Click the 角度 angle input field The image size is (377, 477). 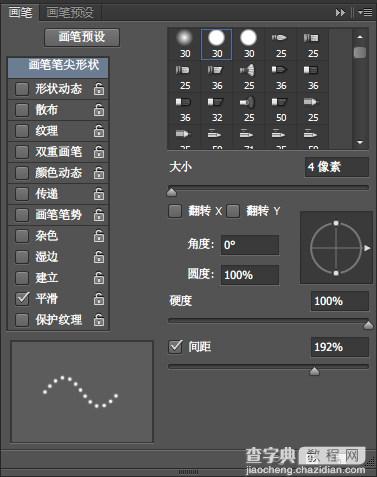click(x=250, y=245)
